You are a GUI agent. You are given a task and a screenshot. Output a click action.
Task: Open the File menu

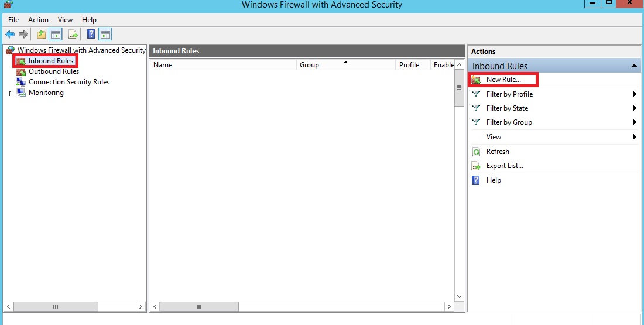(x=13, y=20)
